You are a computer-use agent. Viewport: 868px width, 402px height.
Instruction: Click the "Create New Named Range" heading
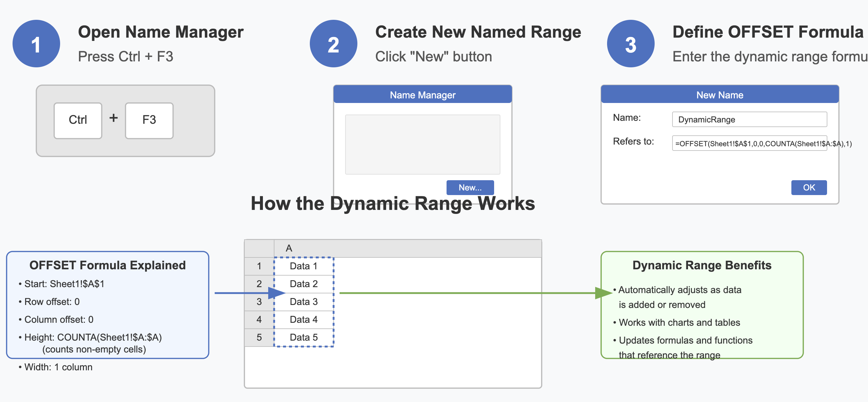pyautogui.click(x=478, y=32)
